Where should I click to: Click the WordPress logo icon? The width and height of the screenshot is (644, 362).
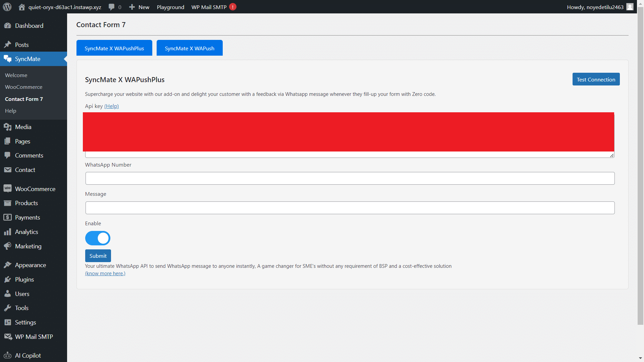pyautogui.click(x=7, y=7)
